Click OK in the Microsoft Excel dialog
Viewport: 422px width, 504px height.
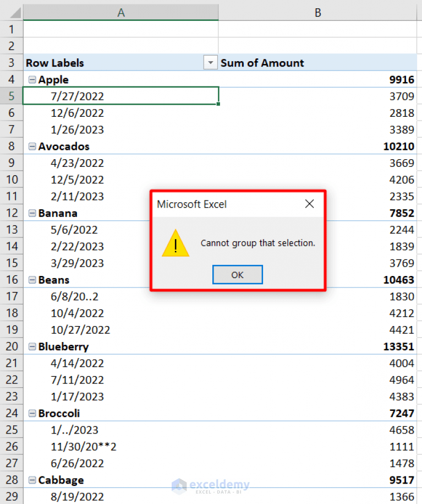[x=237, y=275]
